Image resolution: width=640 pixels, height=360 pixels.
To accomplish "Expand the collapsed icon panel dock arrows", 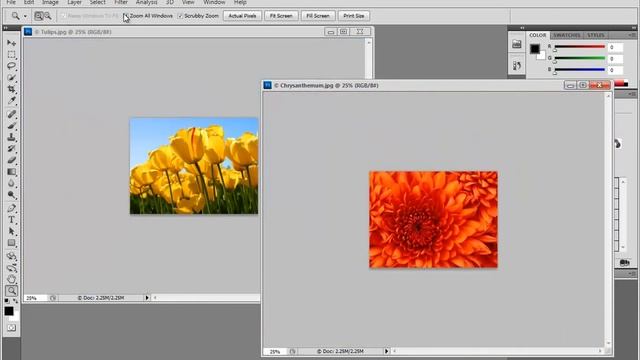I will coord(522,28).
